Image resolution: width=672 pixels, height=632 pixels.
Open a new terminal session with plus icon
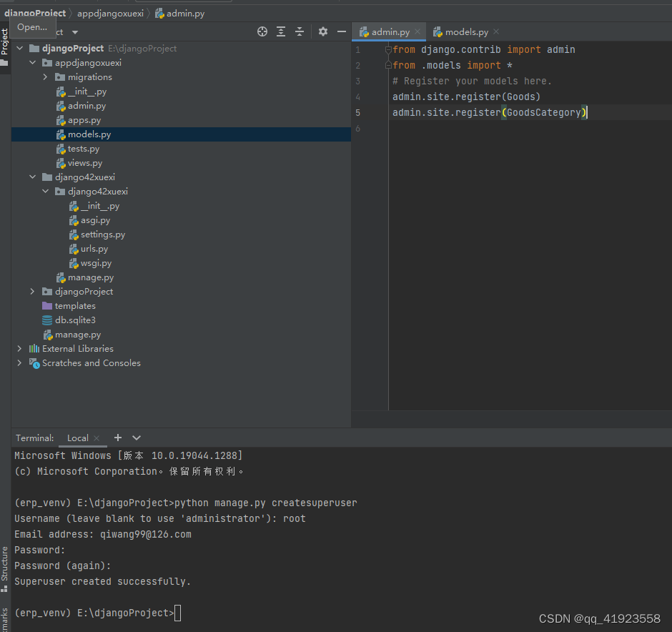(117, 438)
